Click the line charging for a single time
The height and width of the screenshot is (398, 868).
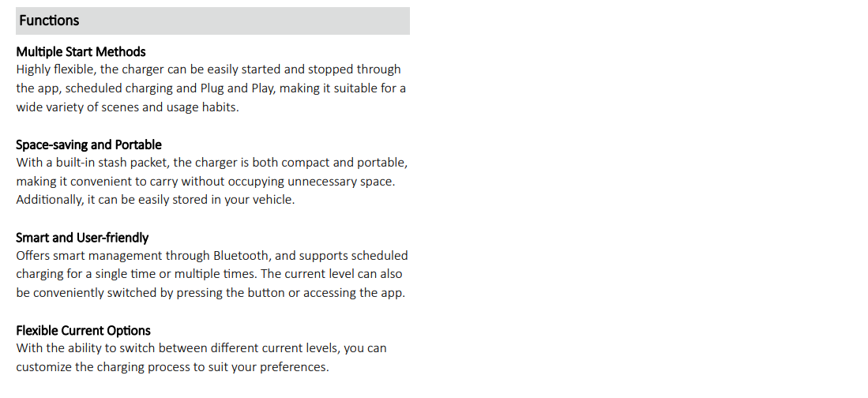[209, 274]
